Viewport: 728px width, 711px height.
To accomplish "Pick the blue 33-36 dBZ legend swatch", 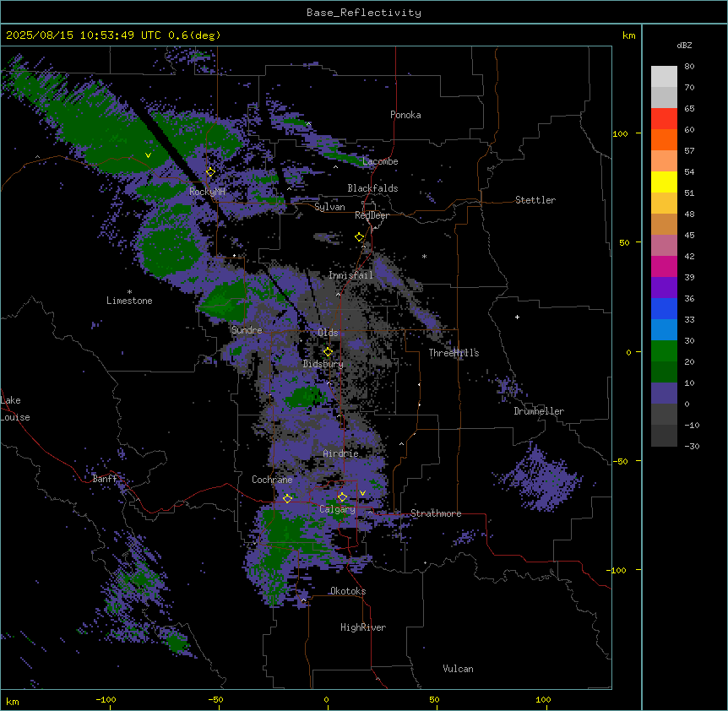I will [664, 308].
